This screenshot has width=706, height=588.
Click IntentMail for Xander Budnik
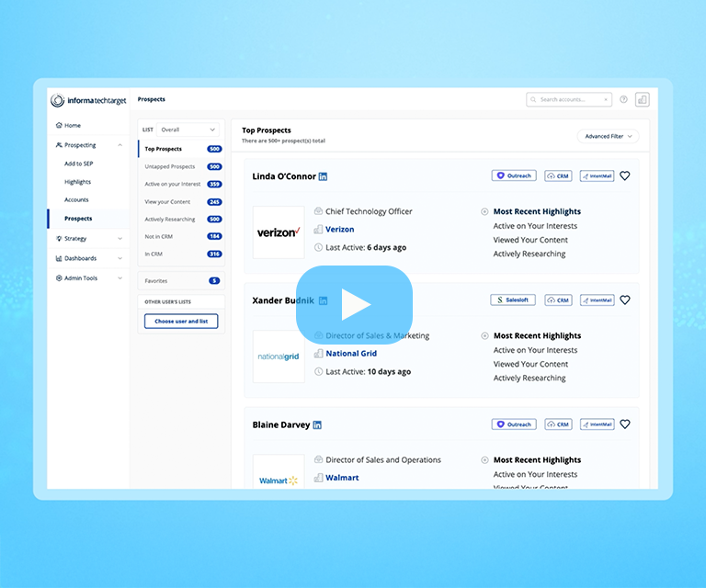pos(597,300)
